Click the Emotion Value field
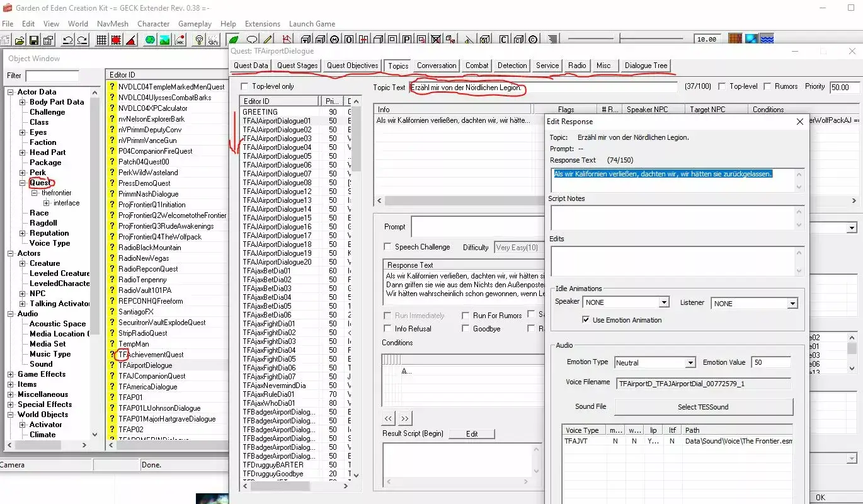This screenshot has height=504, width=863. (x=771, y=362)
